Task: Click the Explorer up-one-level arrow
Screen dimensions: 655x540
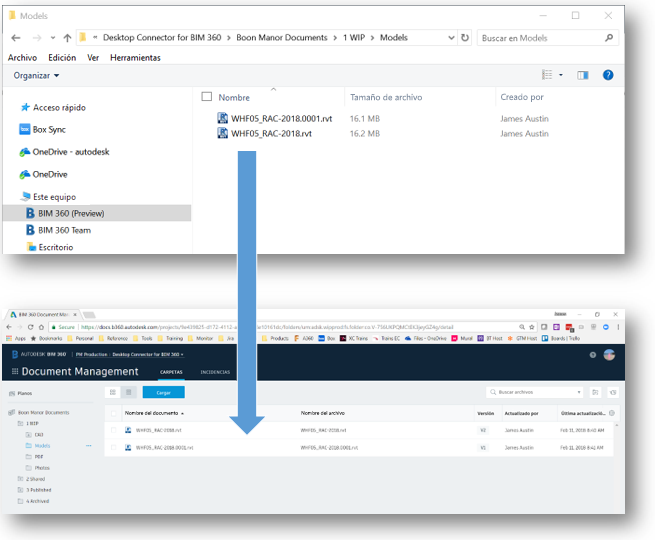Action: [67, 38]
